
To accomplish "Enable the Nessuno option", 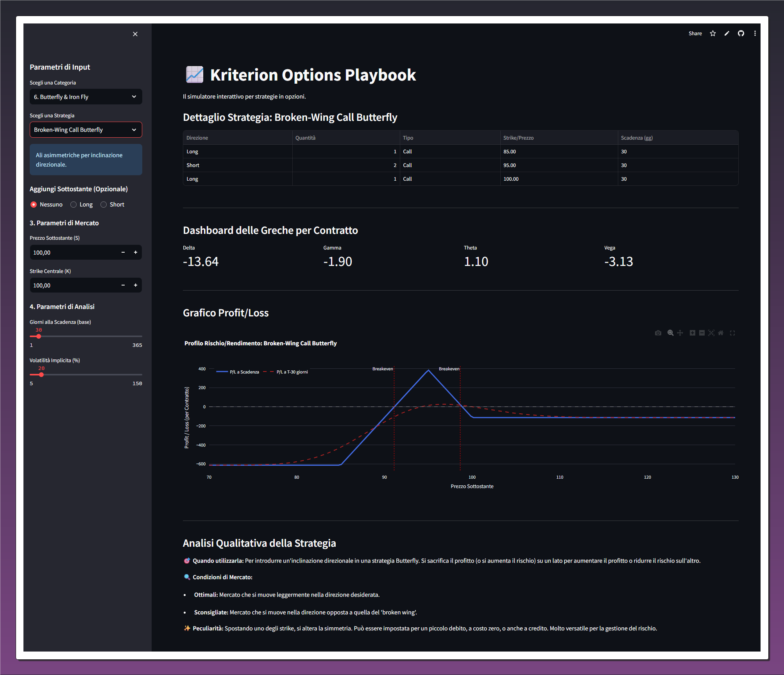I will (x=34, y=204).
